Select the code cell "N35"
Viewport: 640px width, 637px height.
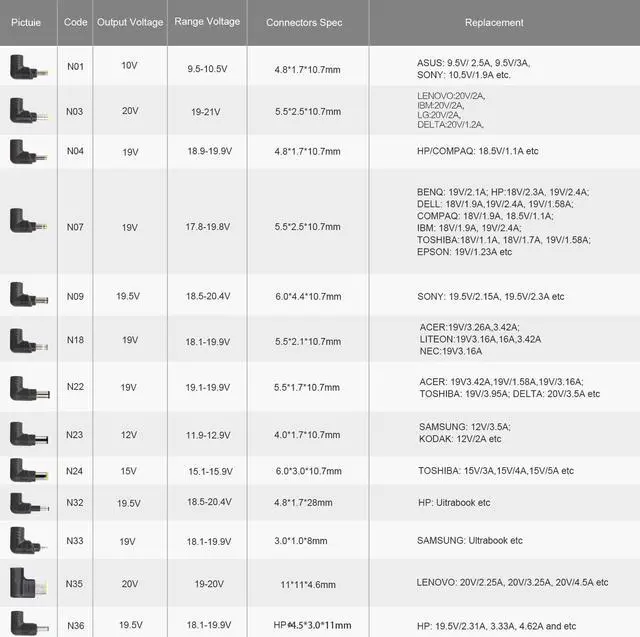(x=74, y=584)
